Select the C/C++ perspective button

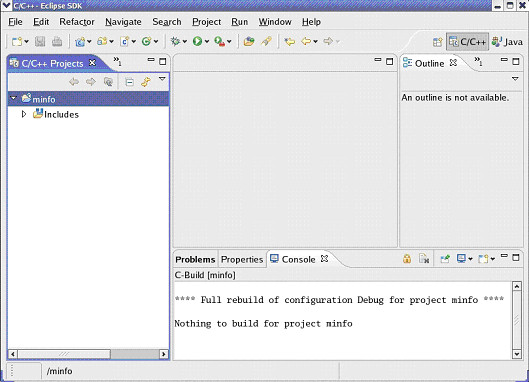point(468,42)
